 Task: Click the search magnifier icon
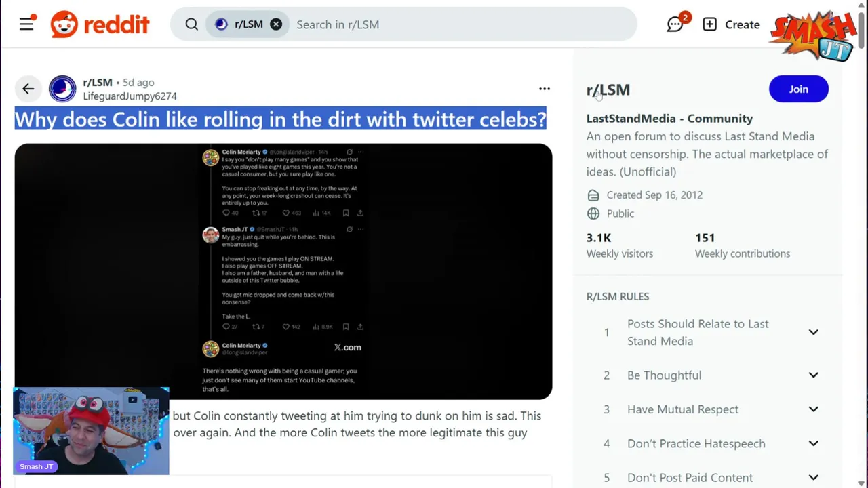(x=191, y=24)
